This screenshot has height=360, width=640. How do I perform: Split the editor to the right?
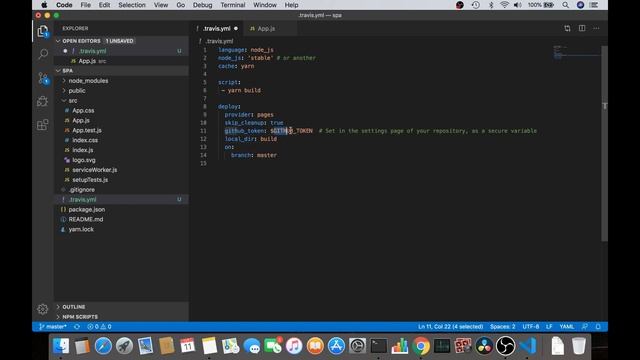point(582,28)
